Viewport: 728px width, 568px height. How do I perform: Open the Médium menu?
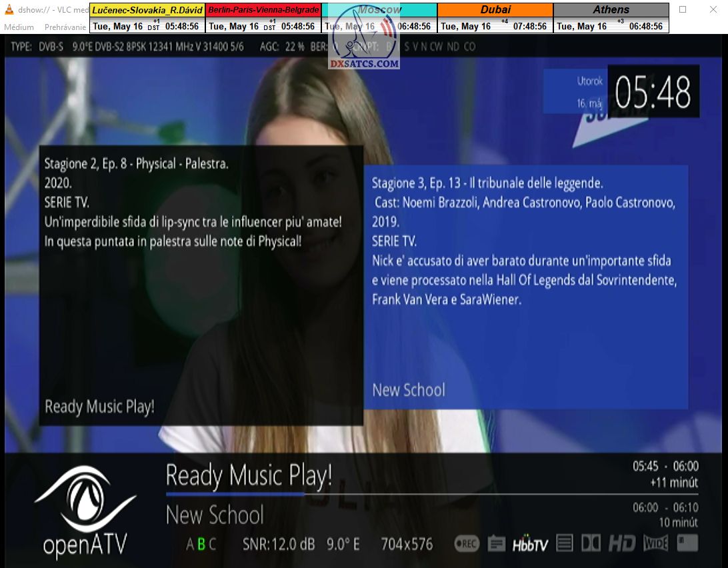pyautogui.click(x=19, y=27)
